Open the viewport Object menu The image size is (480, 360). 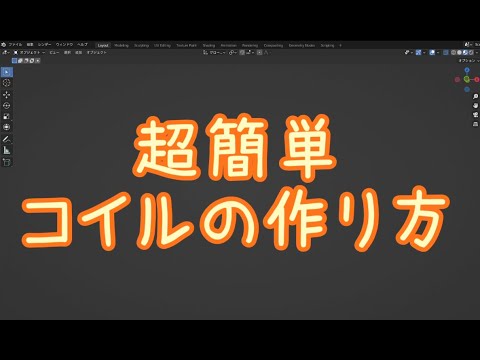[97, 52]
